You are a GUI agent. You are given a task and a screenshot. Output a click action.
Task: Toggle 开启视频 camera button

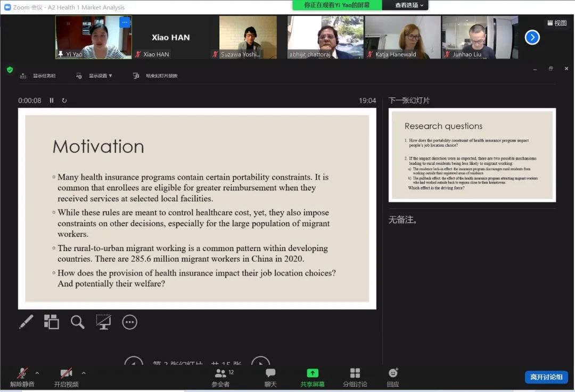pos(66,377)
